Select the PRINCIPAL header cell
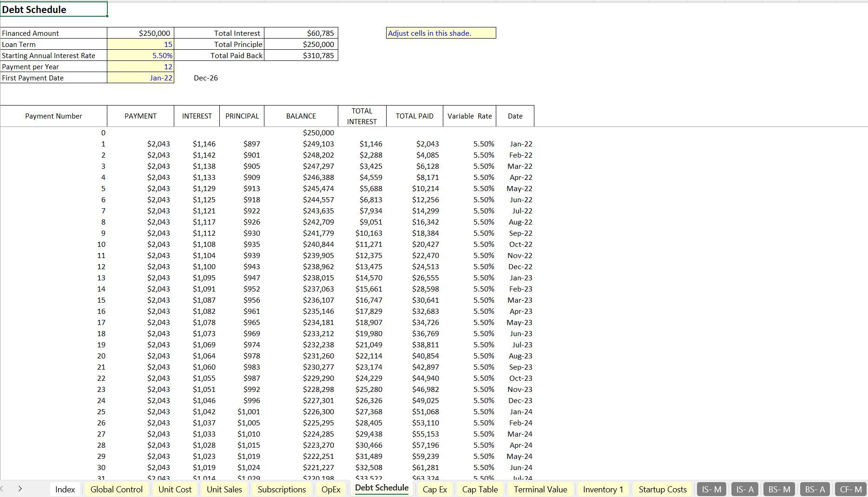The image size is (868, 497). pyautogui.click(x=242, y=116)
